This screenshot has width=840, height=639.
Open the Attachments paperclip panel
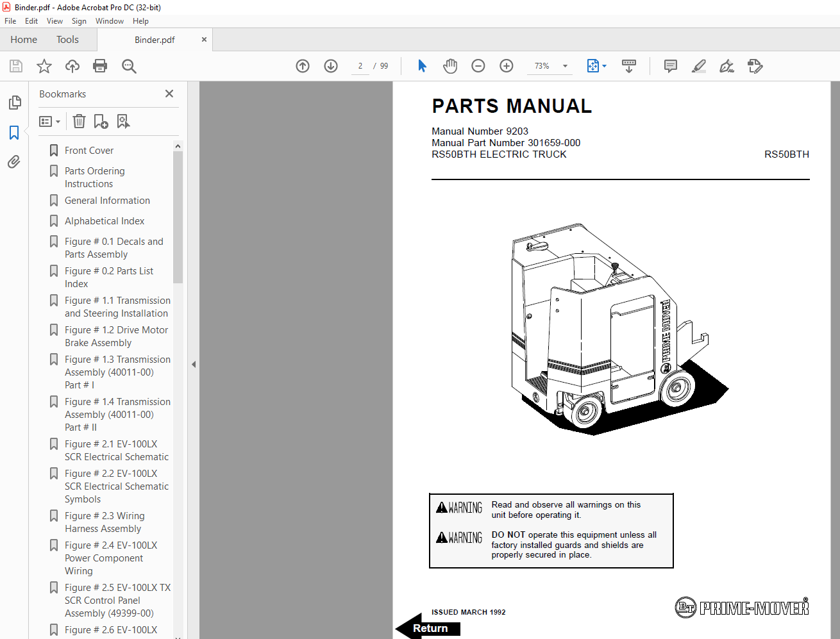[14, 162]
